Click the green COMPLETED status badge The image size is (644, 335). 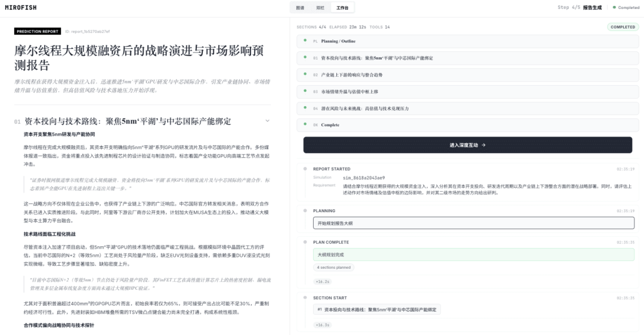(x=623, y=27)
